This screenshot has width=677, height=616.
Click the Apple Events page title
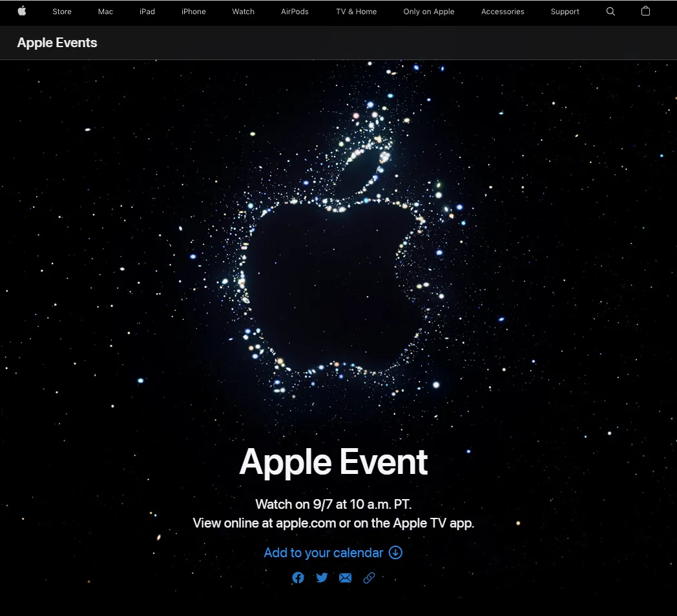pos(57,43)
